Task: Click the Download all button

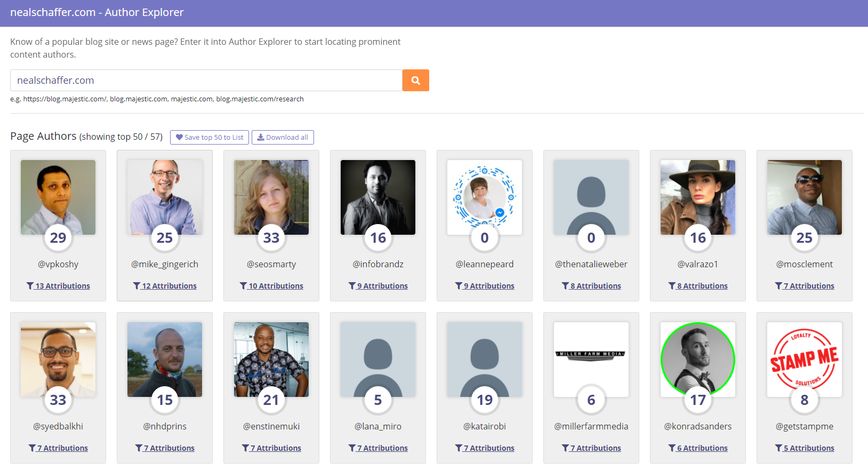Action: 283,137
